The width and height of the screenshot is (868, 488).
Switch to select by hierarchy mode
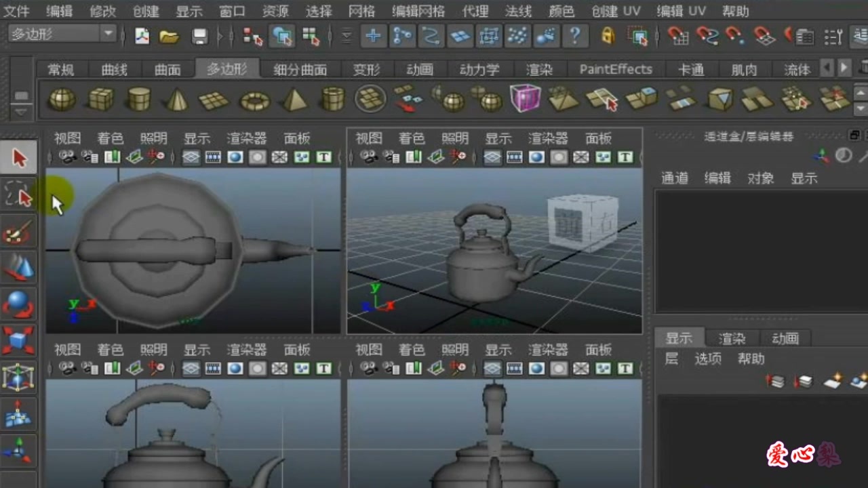tap(252, 36)
